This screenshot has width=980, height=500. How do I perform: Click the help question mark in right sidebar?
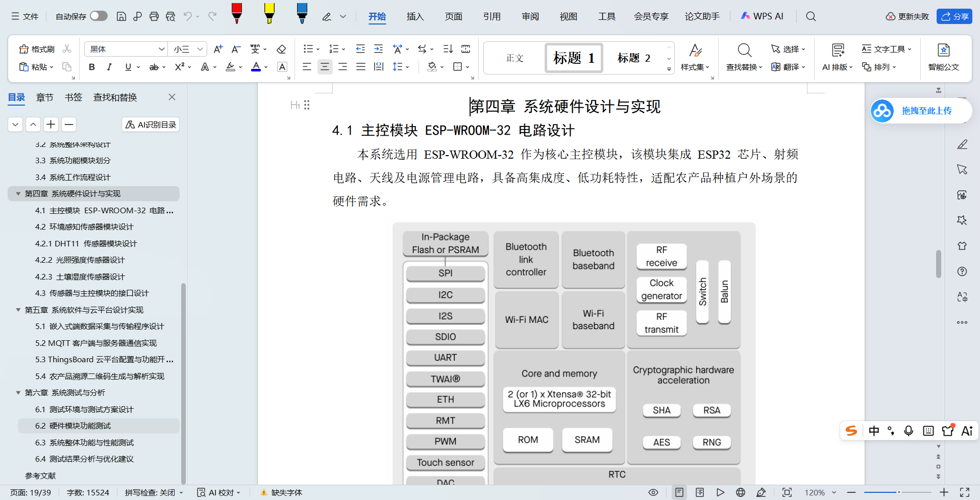pos(962,271)
